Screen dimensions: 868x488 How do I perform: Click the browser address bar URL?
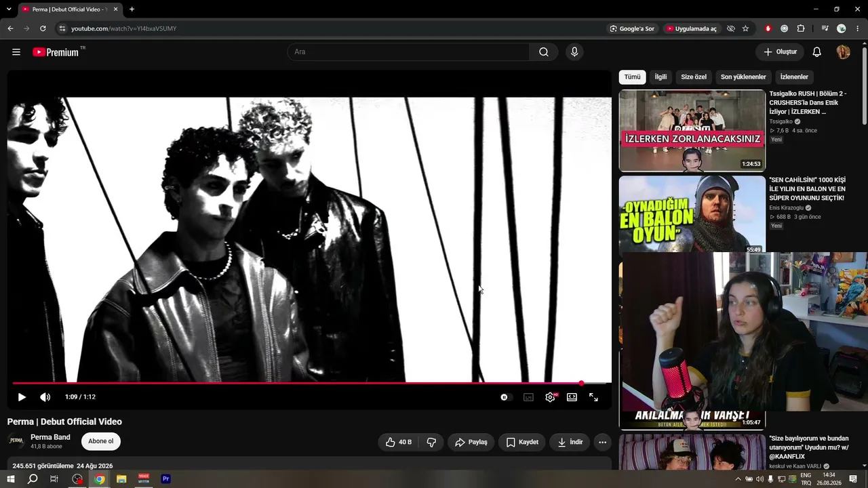(123, 28)
